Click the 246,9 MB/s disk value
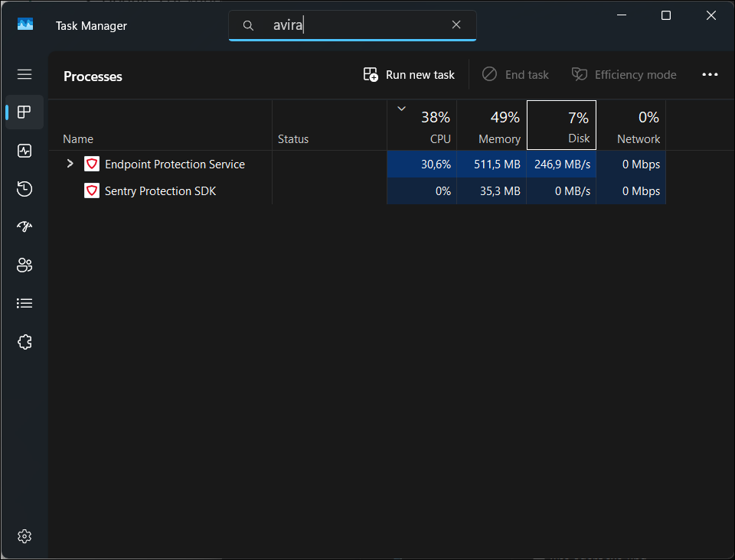735x560 pixels. coord(563,164)
